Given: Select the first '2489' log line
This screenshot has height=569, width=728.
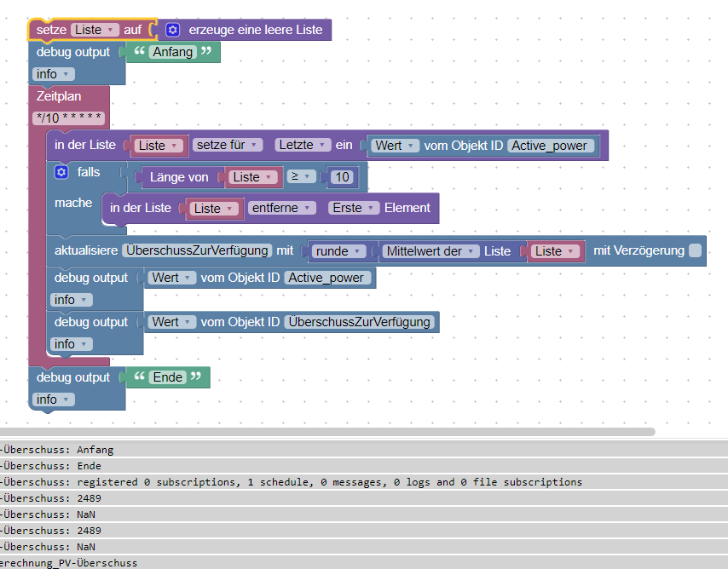Looking at the screenshot, I should (364, 498).
